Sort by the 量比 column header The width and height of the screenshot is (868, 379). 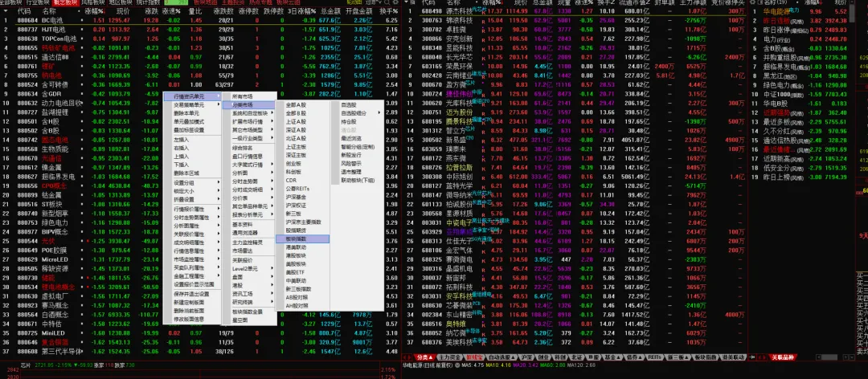[x=194, y=11]
